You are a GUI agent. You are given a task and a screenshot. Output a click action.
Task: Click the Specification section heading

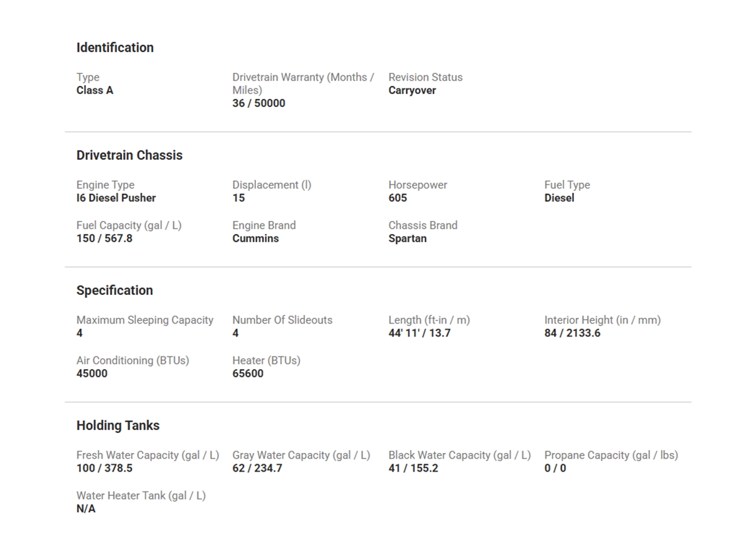(x=115, y=291)
